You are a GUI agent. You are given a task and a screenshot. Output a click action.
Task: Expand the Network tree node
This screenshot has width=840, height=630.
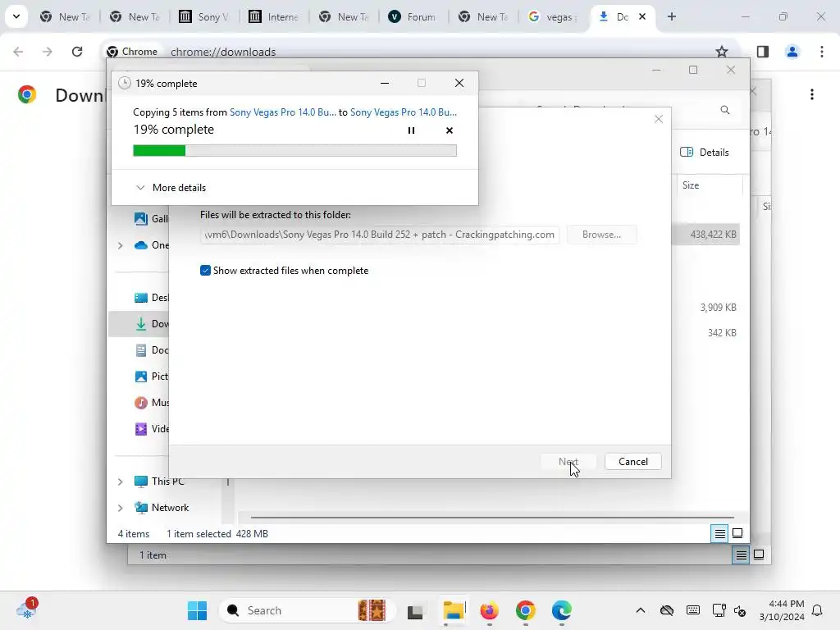[121, 508]
